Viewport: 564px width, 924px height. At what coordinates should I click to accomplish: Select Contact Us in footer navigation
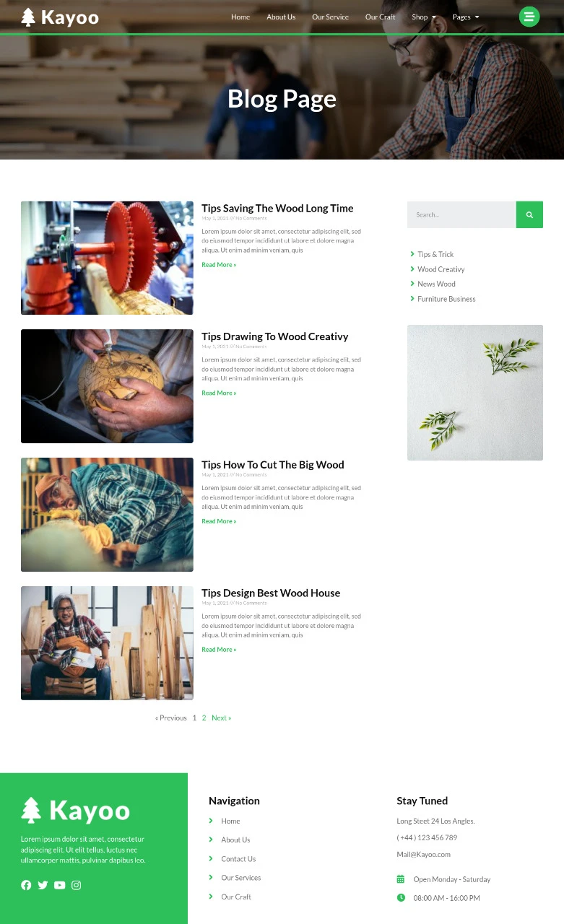click(238, 859)
